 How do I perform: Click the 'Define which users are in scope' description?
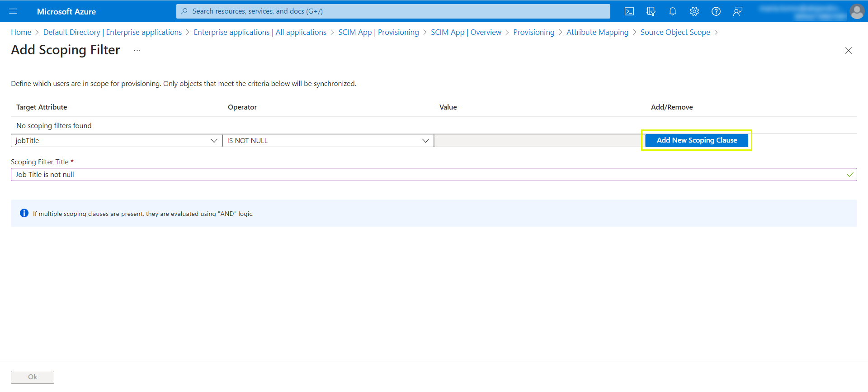point(184,84)
